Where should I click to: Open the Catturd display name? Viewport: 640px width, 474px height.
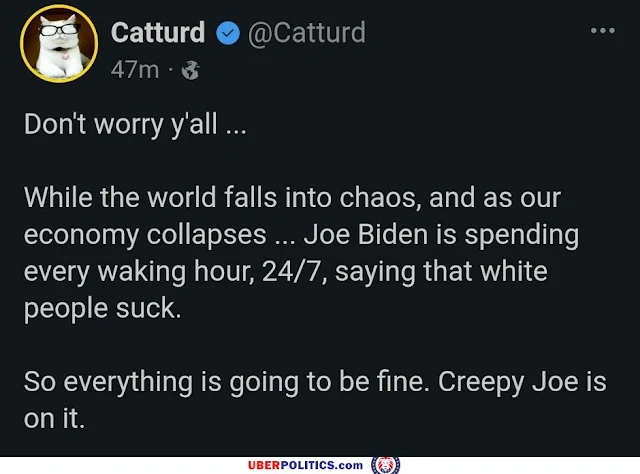[x=158, y=32]
